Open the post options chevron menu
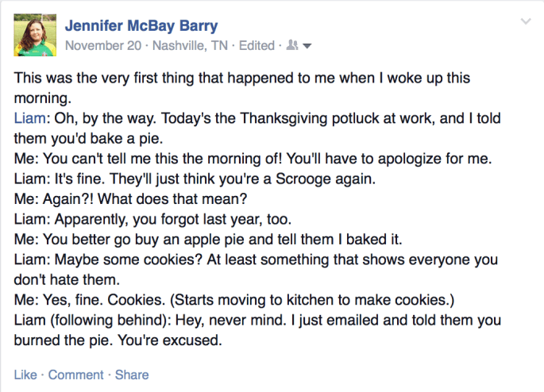The width and height of the screenshot is (544, 392). pos(525,20)
